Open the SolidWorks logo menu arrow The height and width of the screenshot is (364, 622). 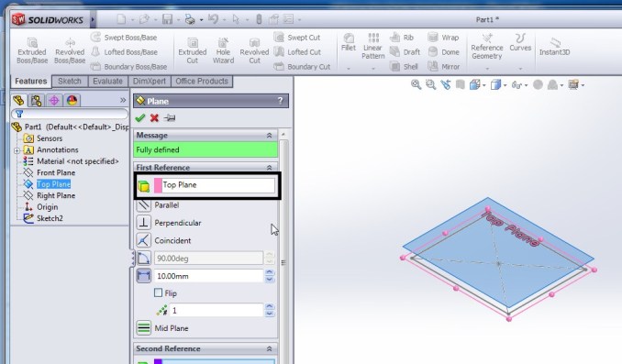[x=93, y=19]
